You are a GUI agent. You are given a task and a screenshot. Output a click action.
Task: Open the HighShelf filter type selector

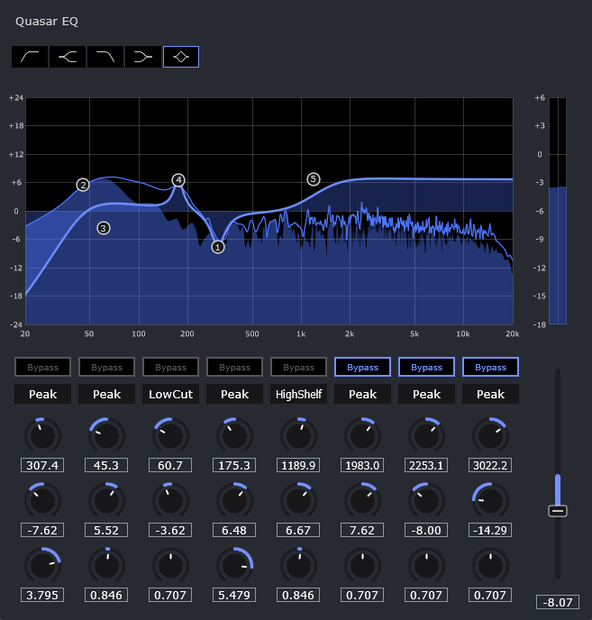pos(299,394)
